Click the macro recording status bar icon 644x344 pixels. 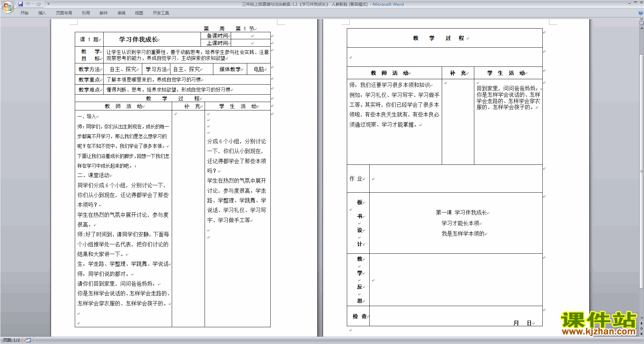[28, 340]
